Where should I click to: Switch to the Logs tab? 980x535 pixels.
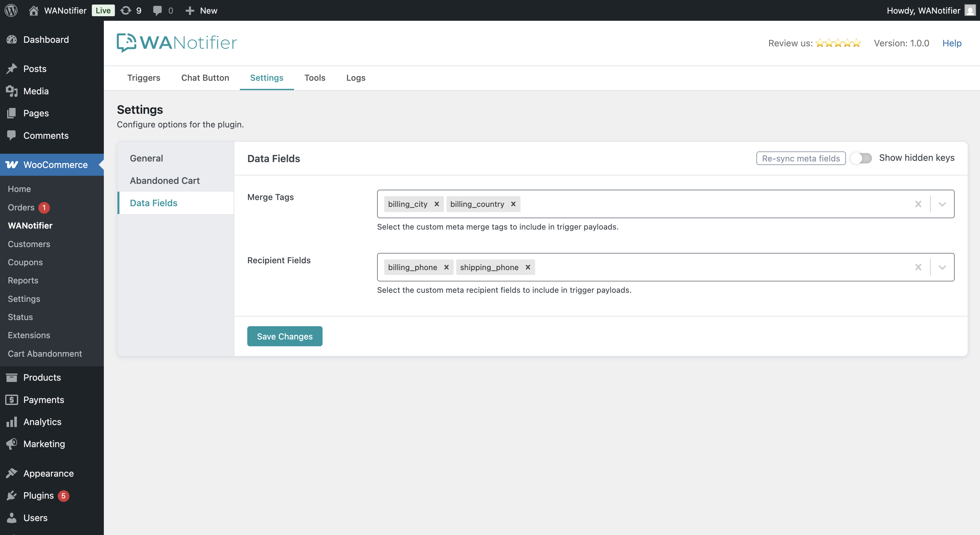(355, 77)
